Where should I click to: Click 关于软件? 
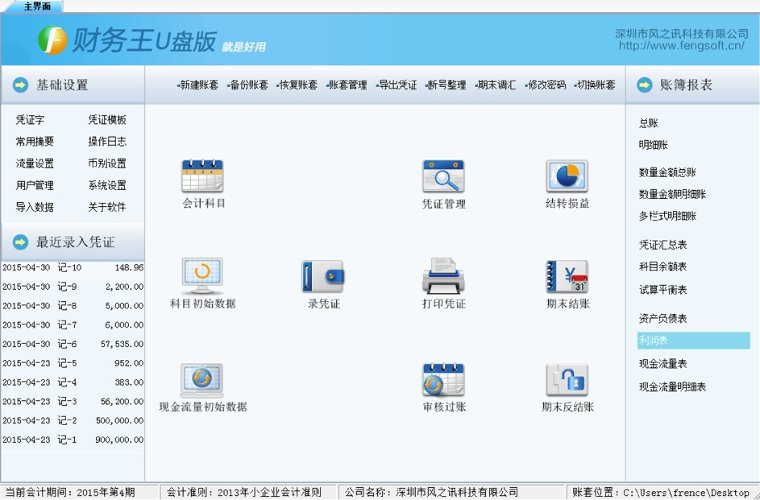107,207
